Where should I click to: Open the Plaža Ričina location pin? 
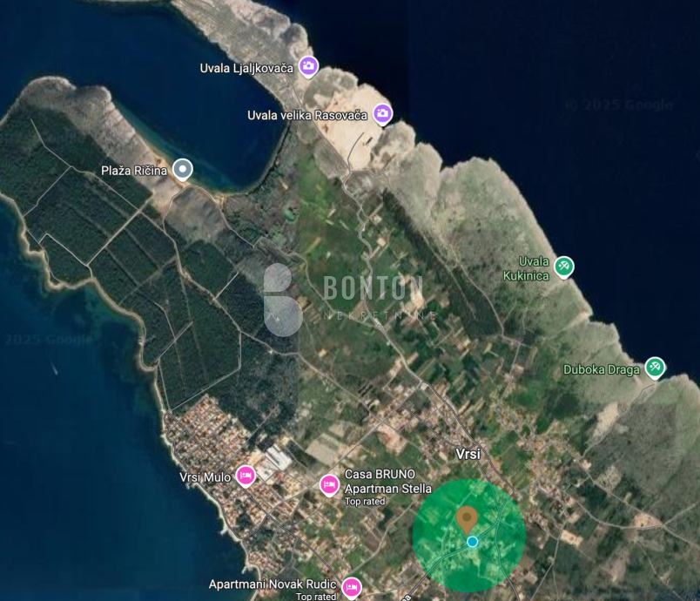(183, 169)
